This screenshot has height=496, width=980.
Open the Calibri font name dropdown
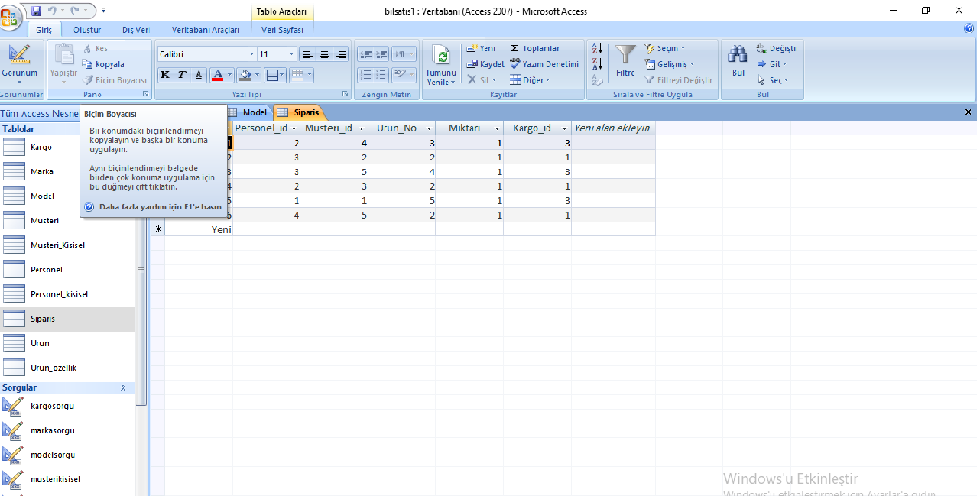251,54
